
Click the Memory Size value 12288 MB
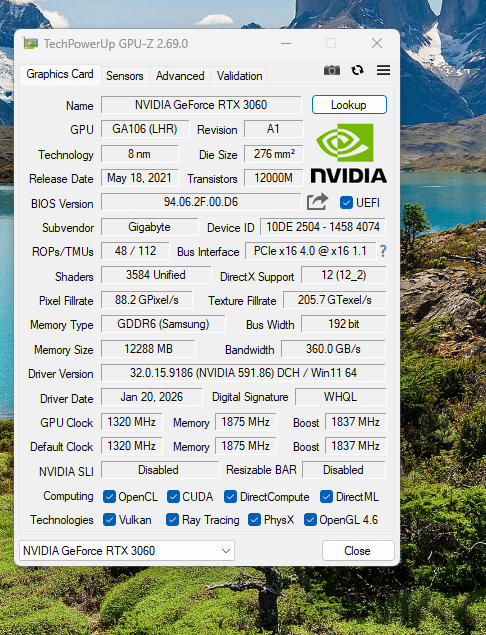pyautogui.click(x=148, y=349)
